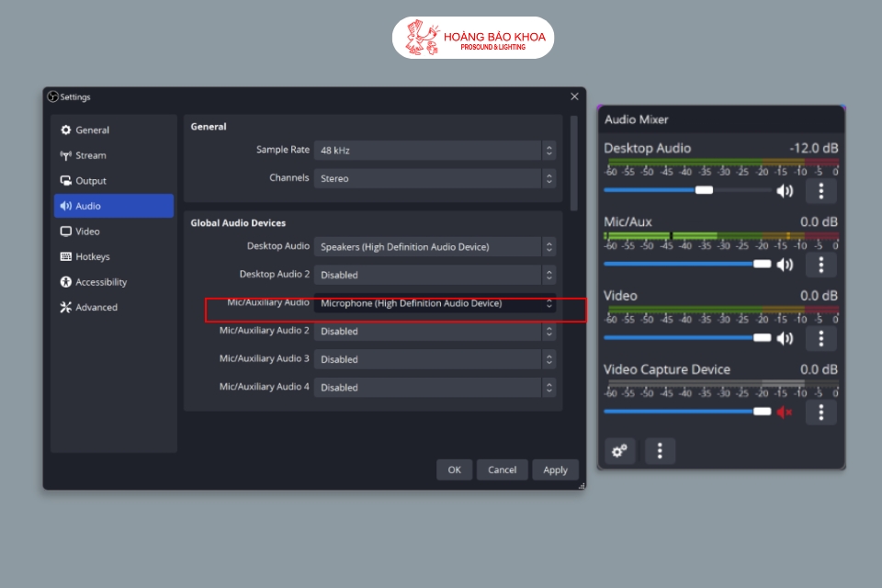
Task: Click the Apply button
Action: 555,469
